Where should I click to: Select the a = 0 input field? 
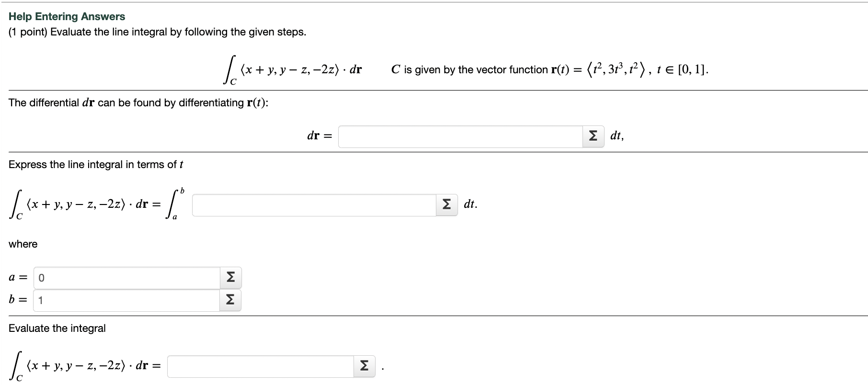(125, 277)
